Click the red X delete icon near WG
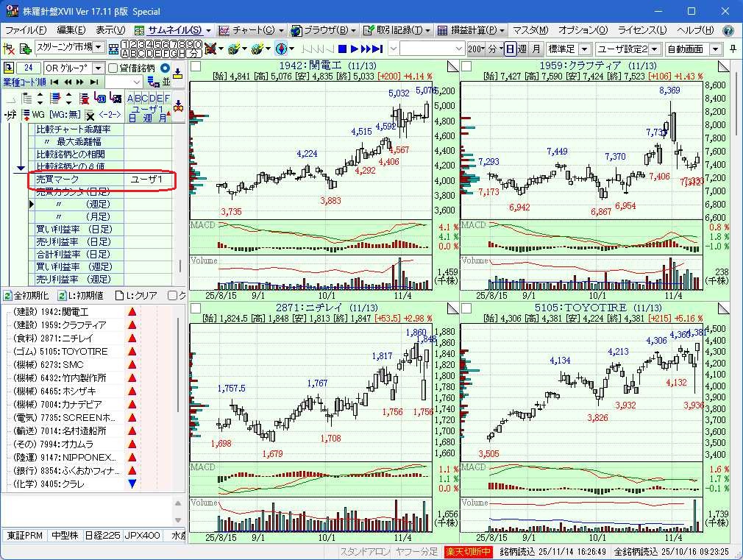 tap(89, 116)
